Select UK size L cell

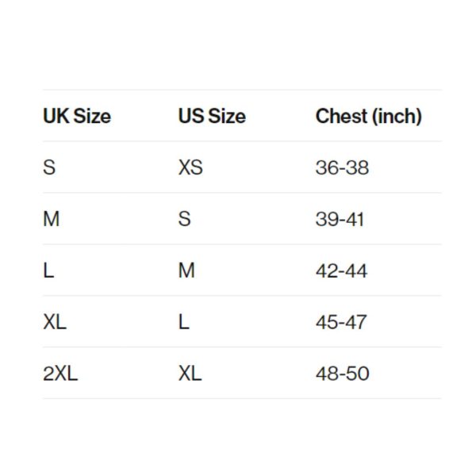tap(48, 271)
